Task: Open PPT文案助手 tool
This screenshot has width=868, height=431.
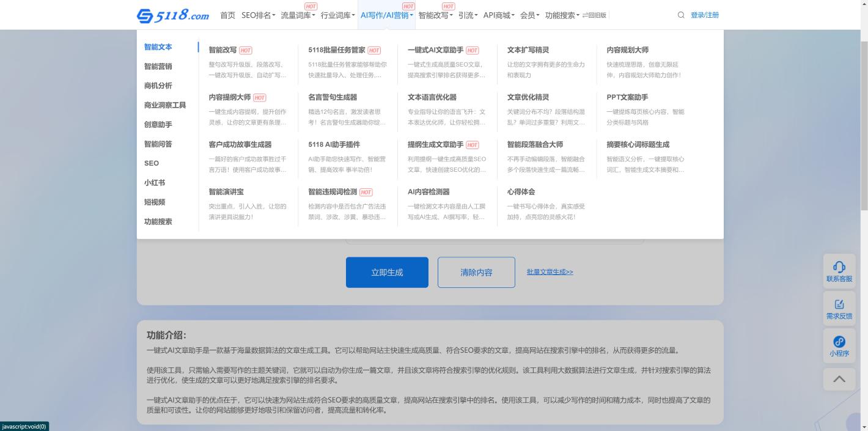Action: tap(627, 97)
